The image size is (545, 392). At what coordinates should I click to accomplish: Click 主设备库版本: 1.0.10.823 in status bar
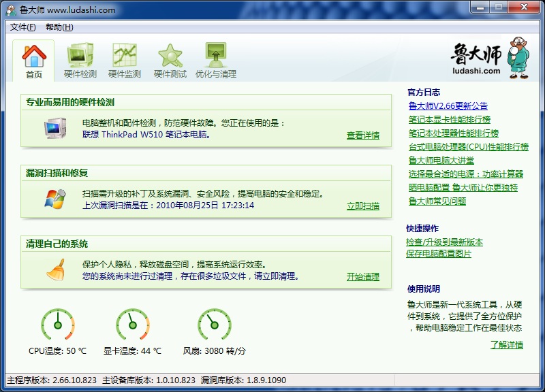click(149, 380)
